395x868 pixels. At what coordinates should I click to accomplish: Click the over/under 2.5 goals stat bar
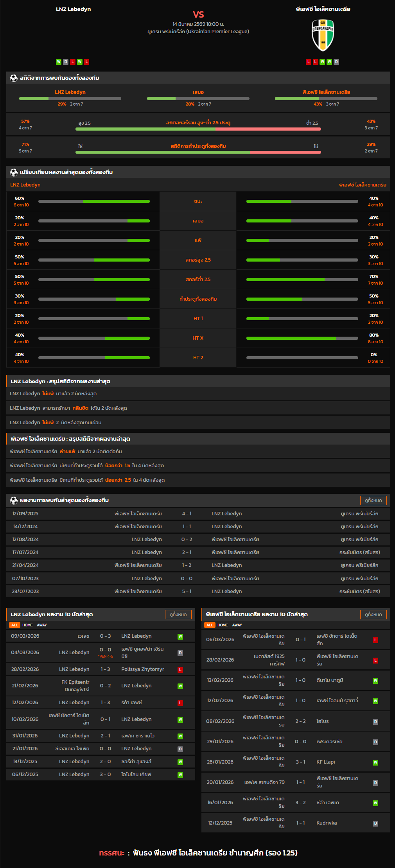(x=198, y=129)
